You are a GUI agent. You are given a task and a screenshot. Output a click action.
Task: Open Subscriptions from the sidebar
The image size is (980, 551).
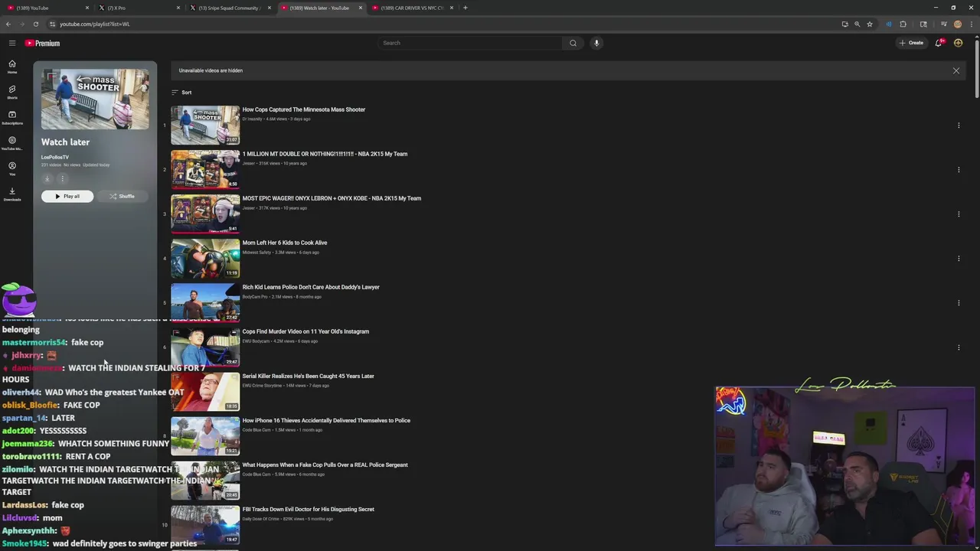tap(12, 117)
